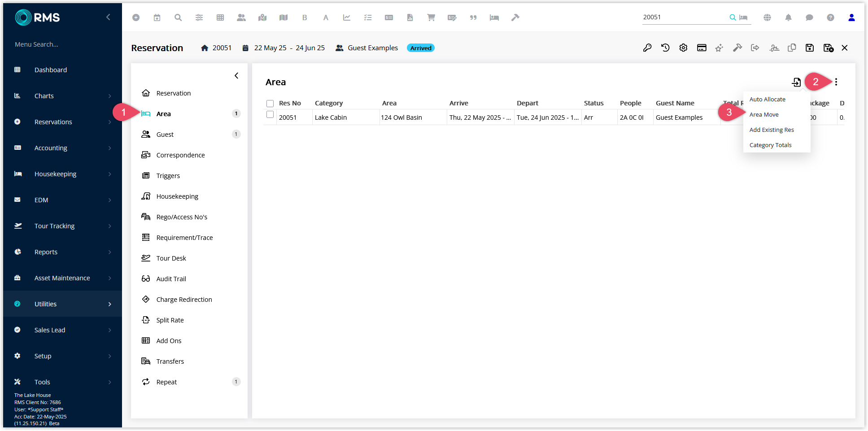Open the sliders filter icon in toolbar

(199, 17)
